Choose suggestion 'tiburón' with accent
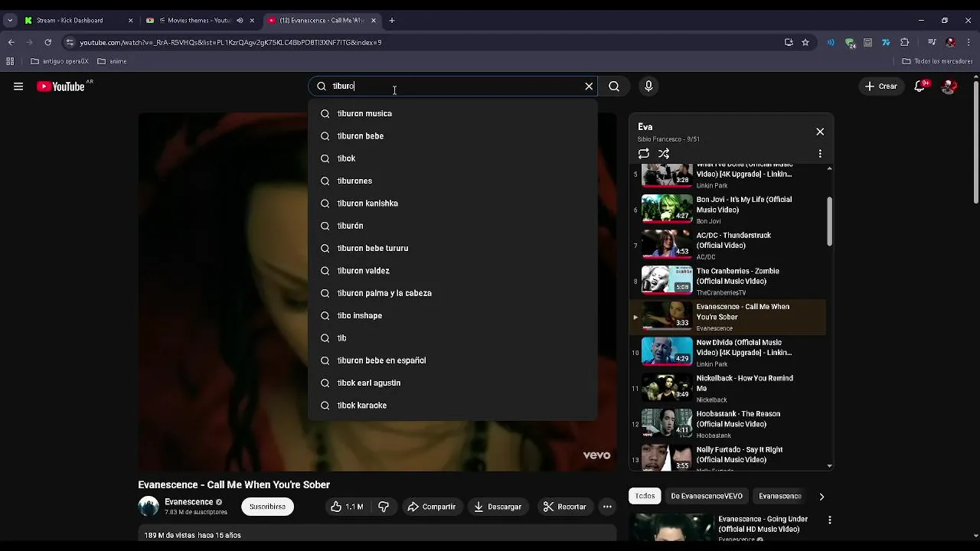Screen dimensions: 980x551 pos(452,226)
